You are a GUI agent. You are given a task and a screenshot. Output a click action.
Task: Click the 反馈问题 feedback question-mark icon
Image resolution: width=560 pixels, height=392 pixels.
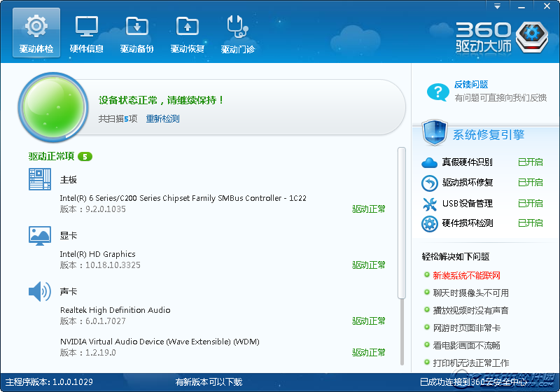[x=437, y=92]
